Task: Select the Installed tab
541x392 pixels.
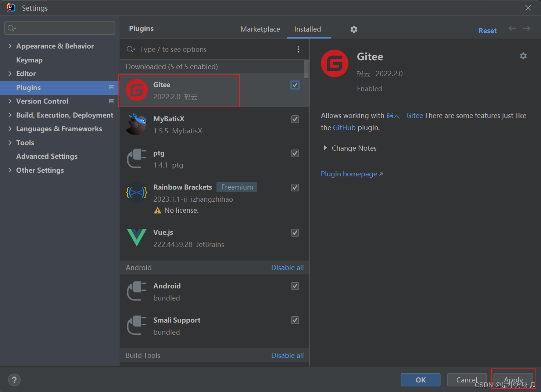Action: [308, 29]
